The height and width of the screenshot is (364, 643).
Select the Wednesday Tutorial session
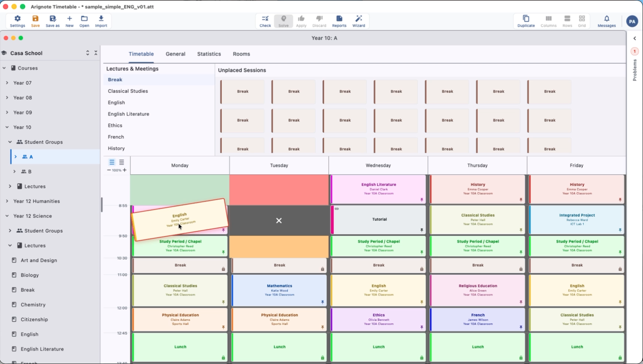click(378, 220)
